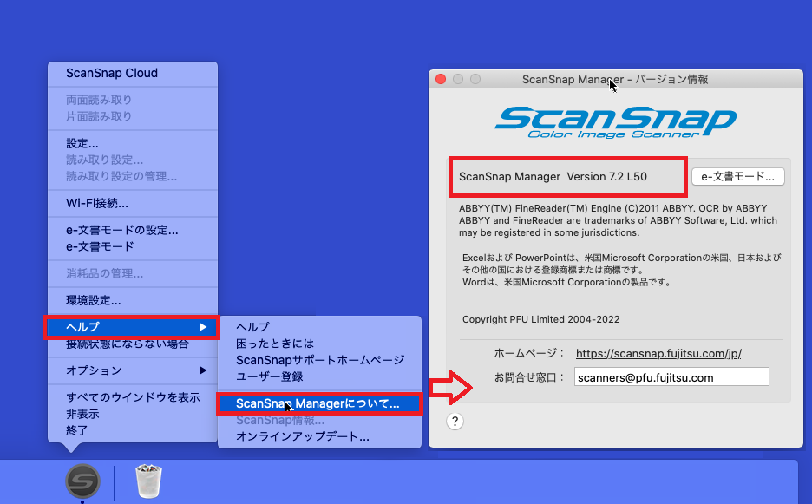Viewport: 812px width, 504px height.
Task: Click the disabled 片面読み取り menu item
Action: click(133, 116)
